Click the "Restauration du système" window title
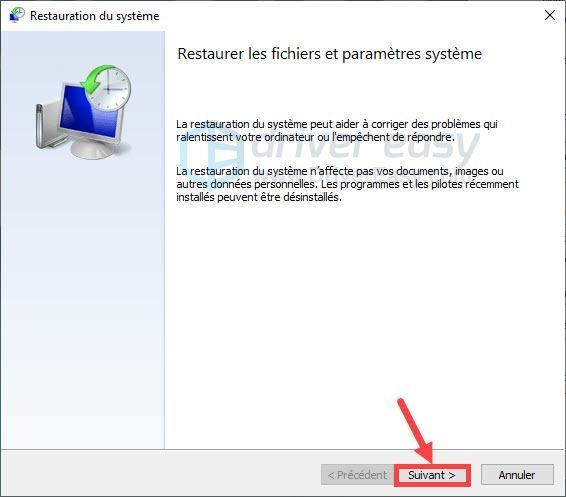Image resolution: width=566 pixels, height=497 pixels. click(x=95, y=16)
